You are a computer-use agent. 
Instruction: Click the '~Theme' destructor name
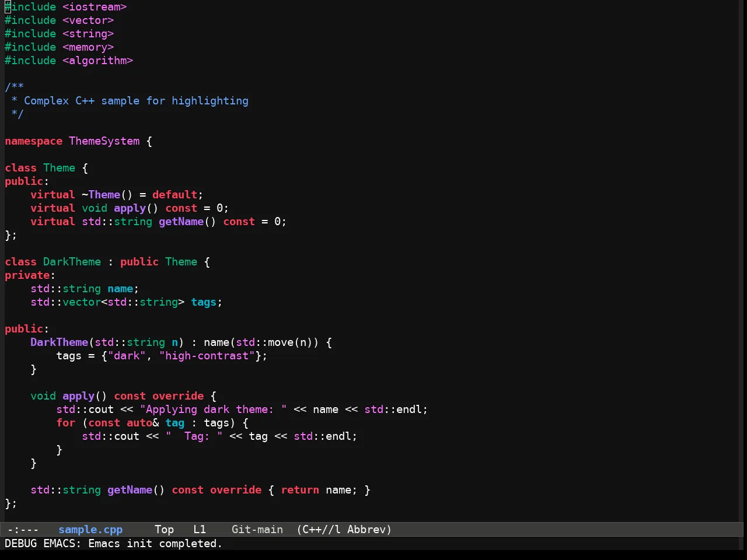point(101,195)
